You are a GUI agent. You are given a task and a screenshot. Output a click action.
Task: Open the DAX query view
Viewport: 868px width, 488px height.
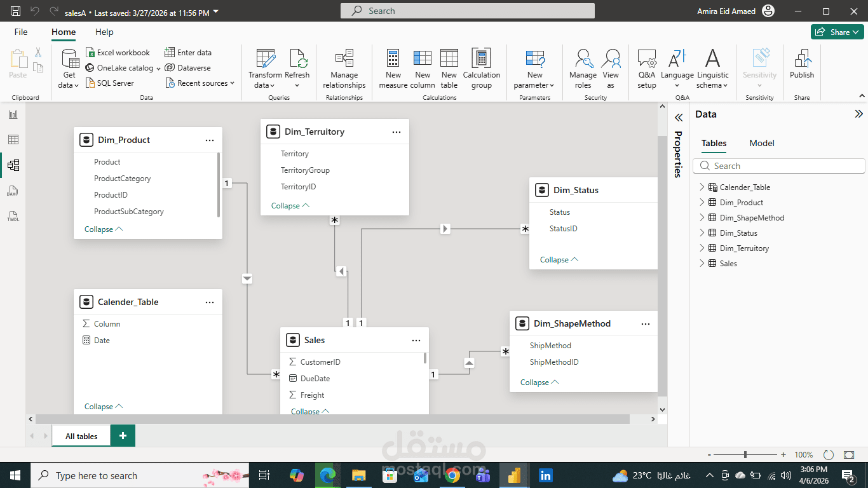13,190
